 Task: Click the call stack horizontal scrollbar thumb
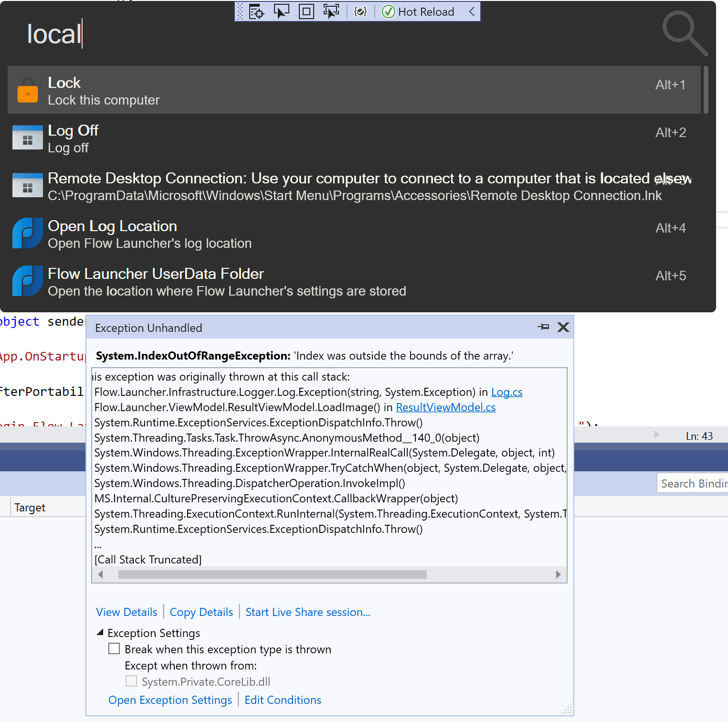click(x=273, y=574)
